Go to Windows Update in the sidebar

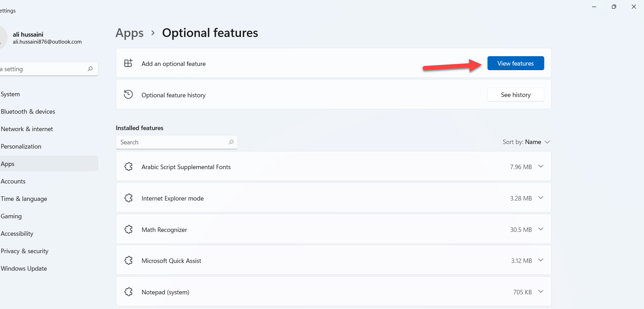click(24, 269)
